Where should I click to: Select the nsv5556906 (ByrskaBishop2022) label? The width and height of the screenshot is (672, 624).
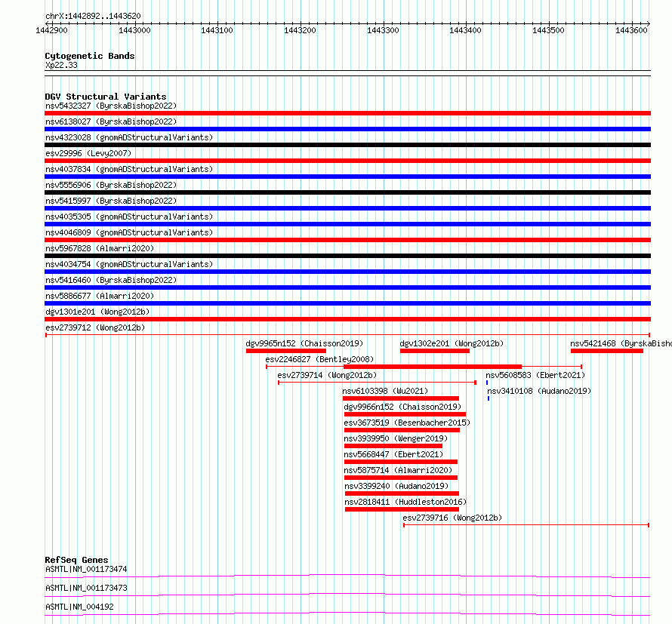[x=111, y=185]
